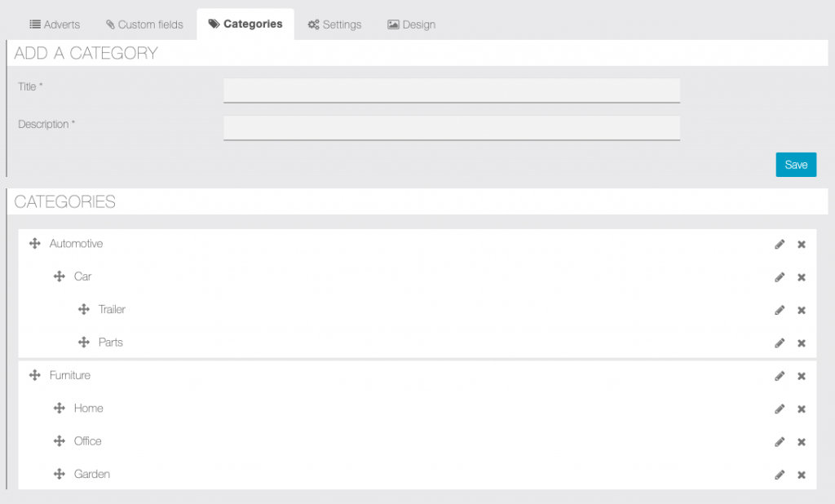Click the pencil icon for Office
The image size is (835, 504).
tap(780, 442)
